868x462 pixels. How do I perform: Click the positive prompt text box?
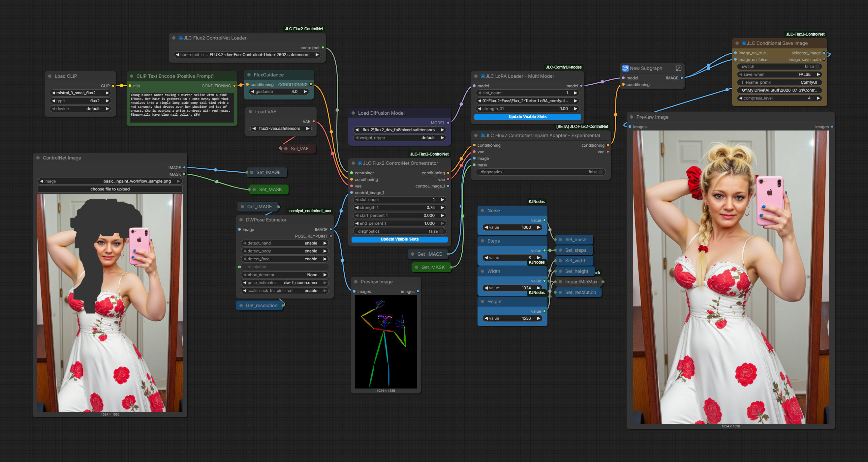[182, 108]
